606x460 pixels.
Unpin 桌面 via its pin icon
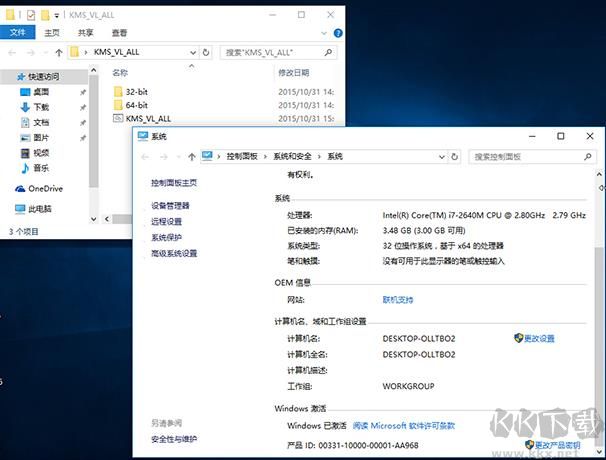click(x=82, y=92)
